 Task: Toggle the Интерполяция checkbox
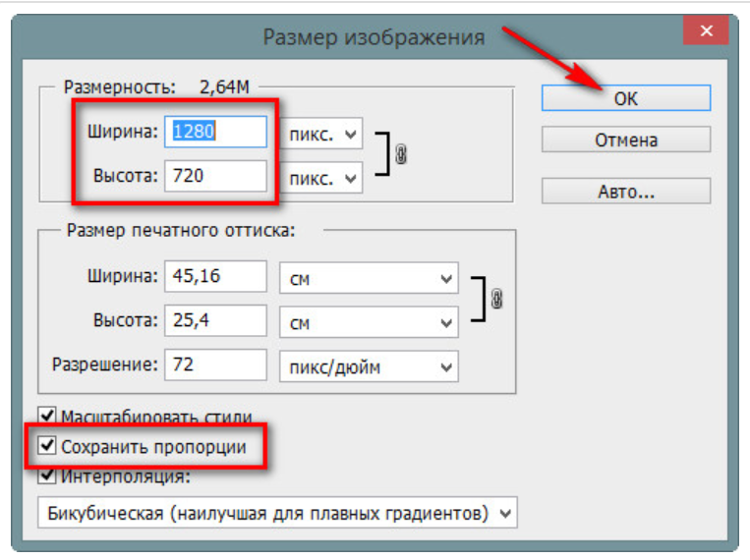pos(46,476)
